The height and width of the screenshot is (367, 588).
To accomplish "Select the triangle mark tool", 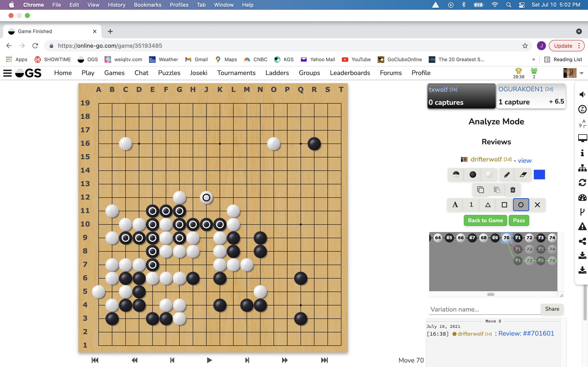I will pyautogui.click(x=488, y=205).
